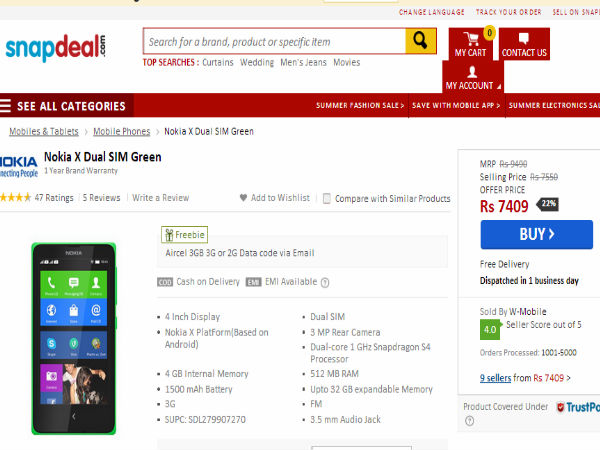Click the Product Covered Under help icon
This screenshot has width=600, height=450.
tap(470, 421)
